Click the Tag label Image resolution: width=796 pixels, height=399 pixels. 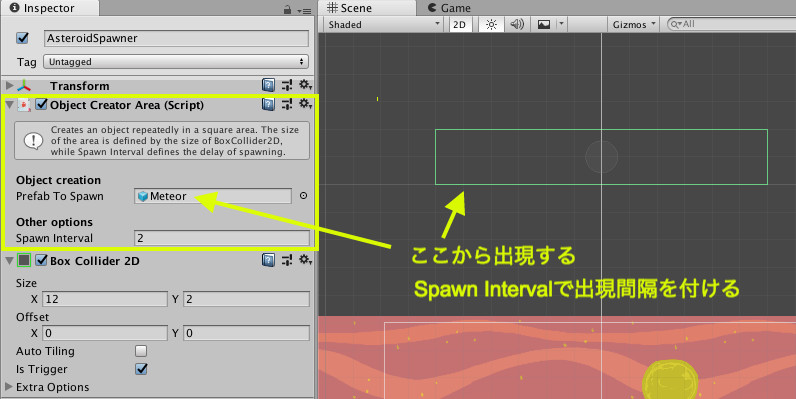click(x=26, y=62)
